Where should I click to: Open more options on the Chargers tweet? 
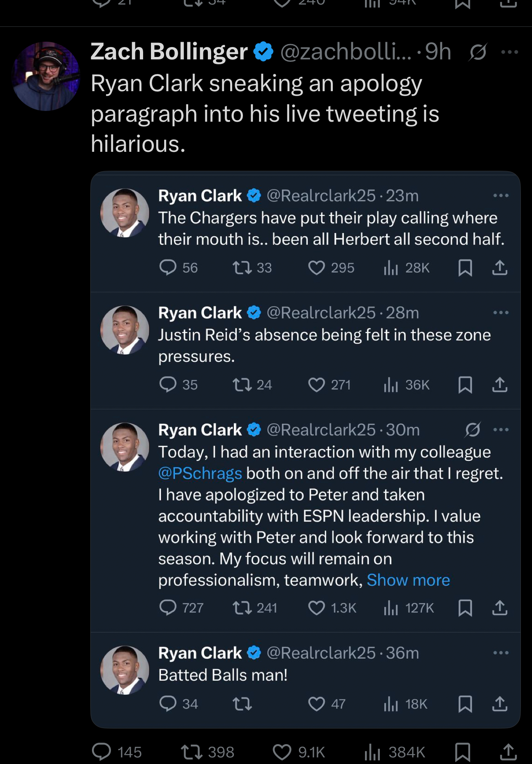click(501, 196)
